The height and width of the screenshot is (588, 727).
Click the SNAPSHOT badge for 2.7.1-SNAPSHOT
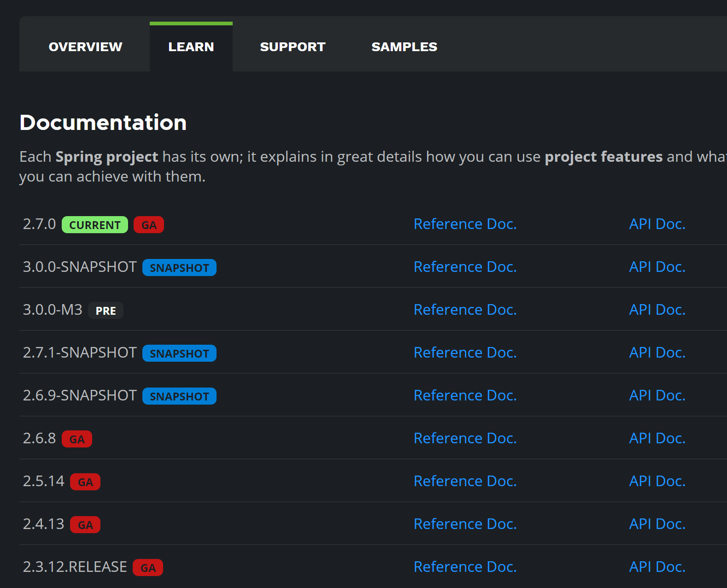(179, 353)
